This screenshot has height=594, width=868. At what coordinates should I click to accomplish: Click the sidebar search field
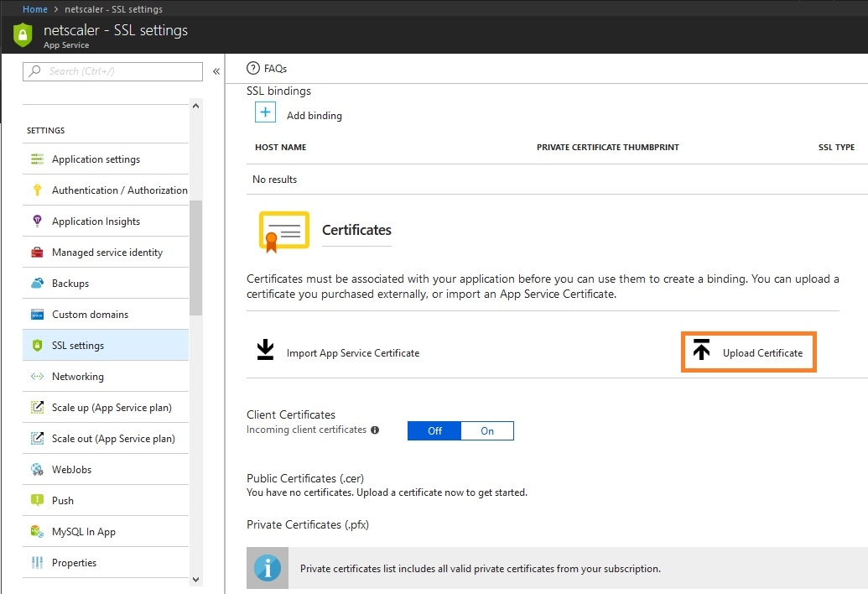(x=113, y=71)
